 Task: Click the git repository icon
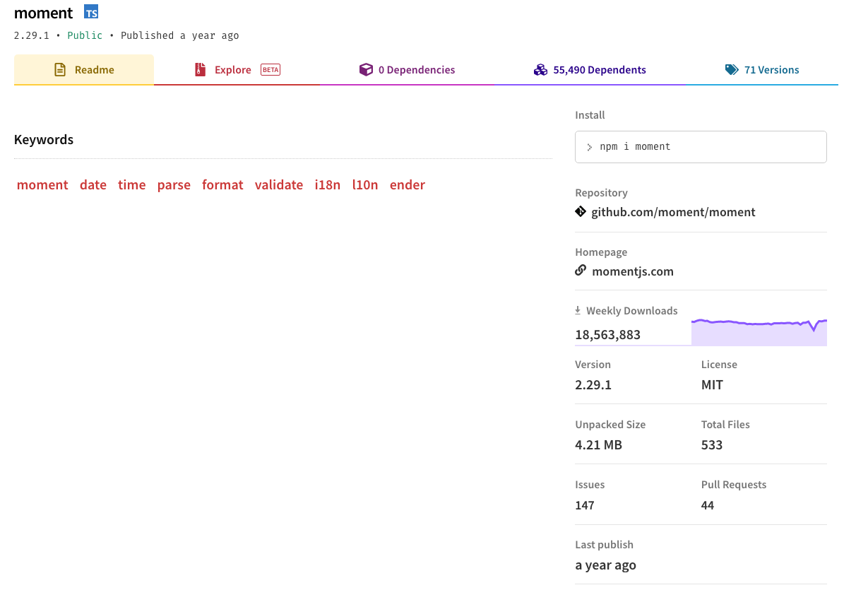(x=581, y=211)
